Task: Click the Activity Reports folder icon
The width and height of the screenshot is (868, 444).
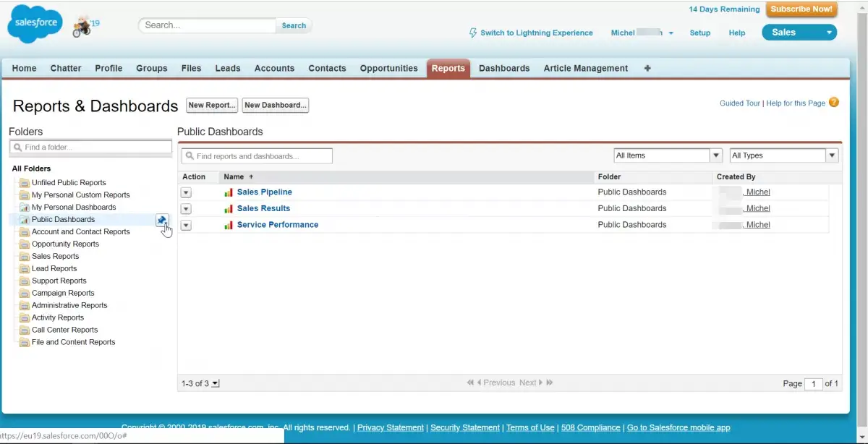Action: coord(25,318)
